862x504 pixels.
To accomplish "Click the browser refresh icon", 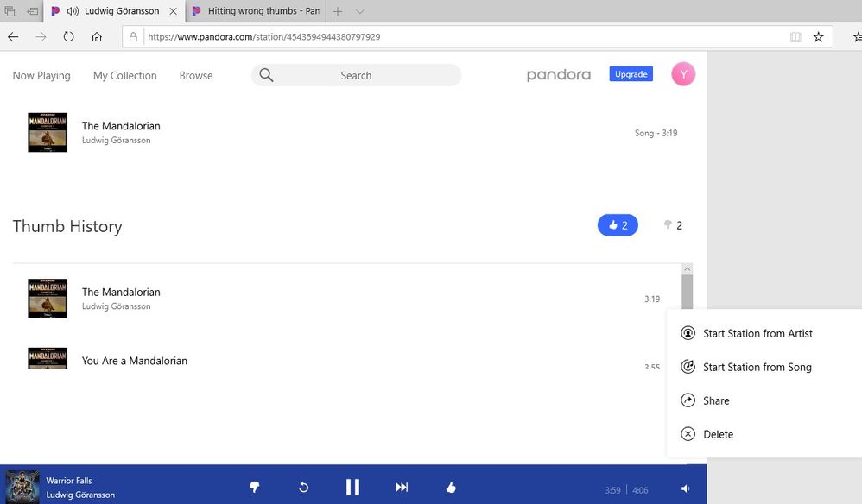I will click(68, 37).
